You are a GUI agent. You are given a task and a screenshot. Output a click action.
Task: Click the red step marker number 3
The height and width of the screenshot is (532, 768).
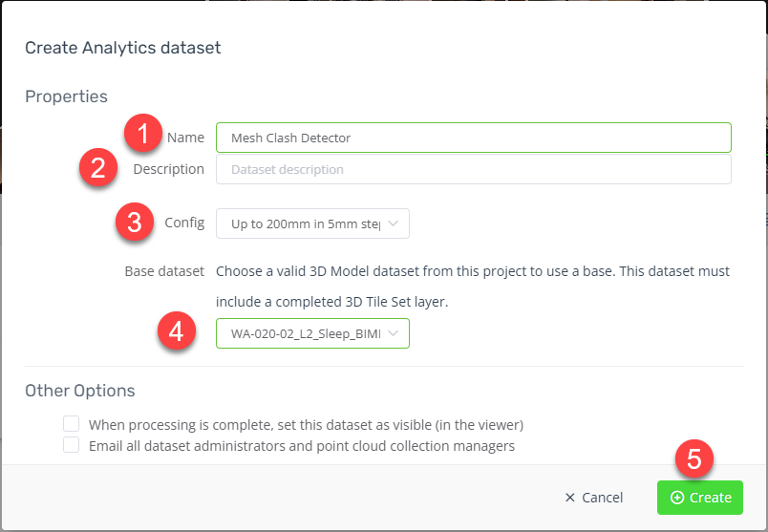click(x=135, y=223)
